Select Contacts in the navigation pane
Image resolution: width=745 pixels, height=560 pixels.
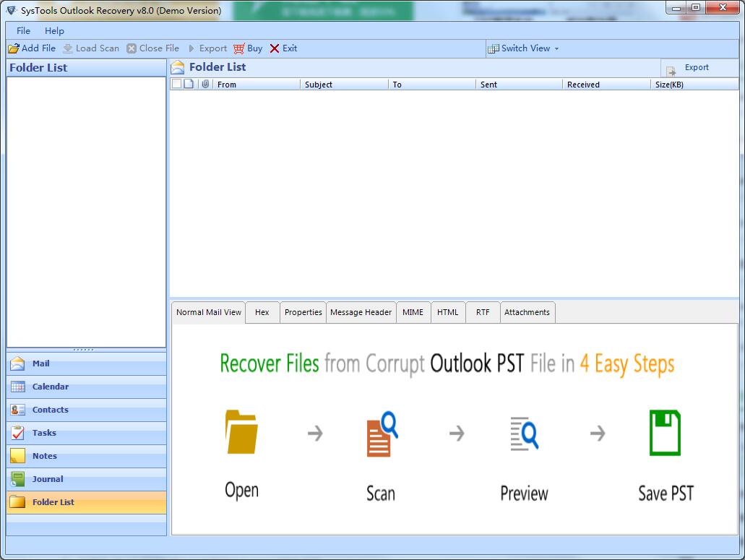[x=87, y=410]
